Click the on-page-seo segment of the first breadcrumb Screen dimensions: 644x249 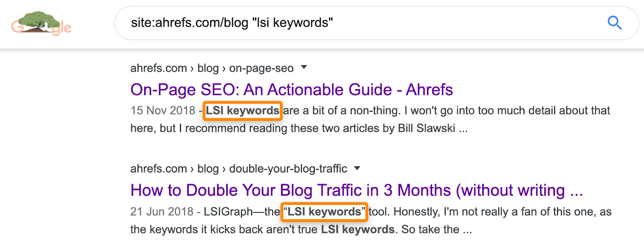point(261,68)
